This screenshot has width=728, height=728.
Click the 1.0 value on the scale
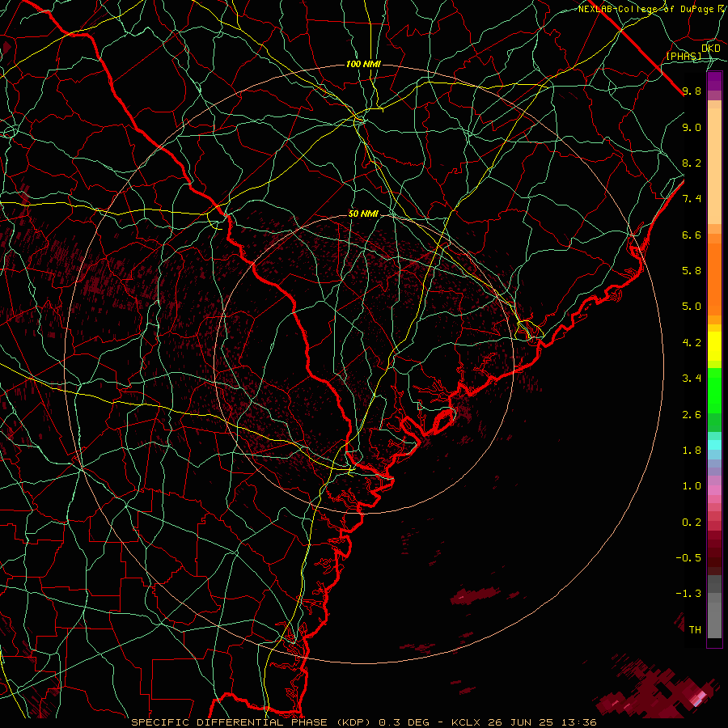(x=692, y=486)
